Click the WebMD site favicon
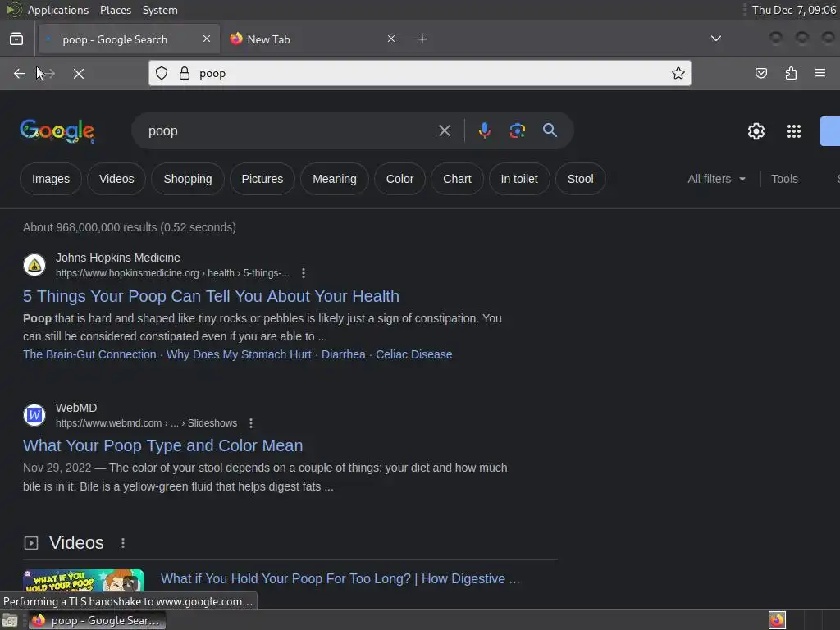The height and width of the screenshot is (630, 840). (x=34, y=415)
